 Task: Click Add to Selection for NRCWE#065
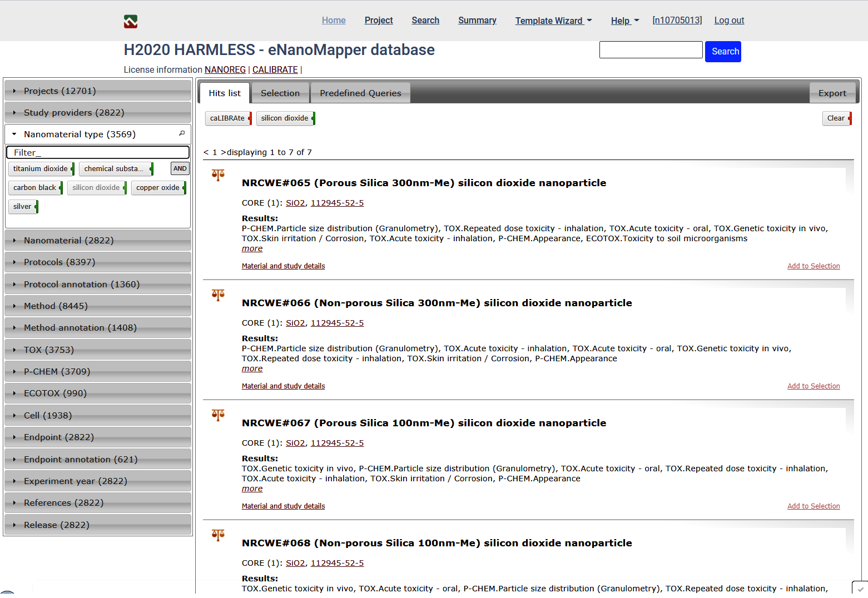[813, 266]
